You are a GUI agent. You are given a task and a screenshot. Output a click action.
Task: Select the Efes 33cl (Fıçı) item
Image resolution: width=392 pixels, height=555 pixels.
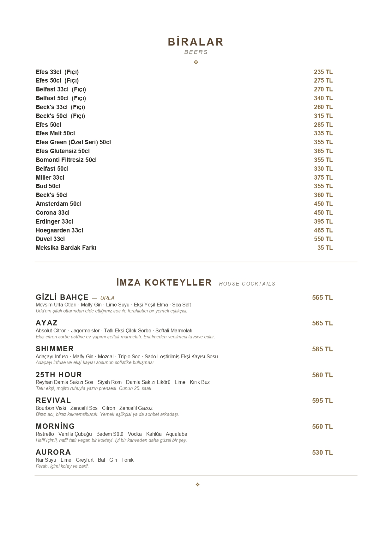pyautogui.click(x=57, y=72)
